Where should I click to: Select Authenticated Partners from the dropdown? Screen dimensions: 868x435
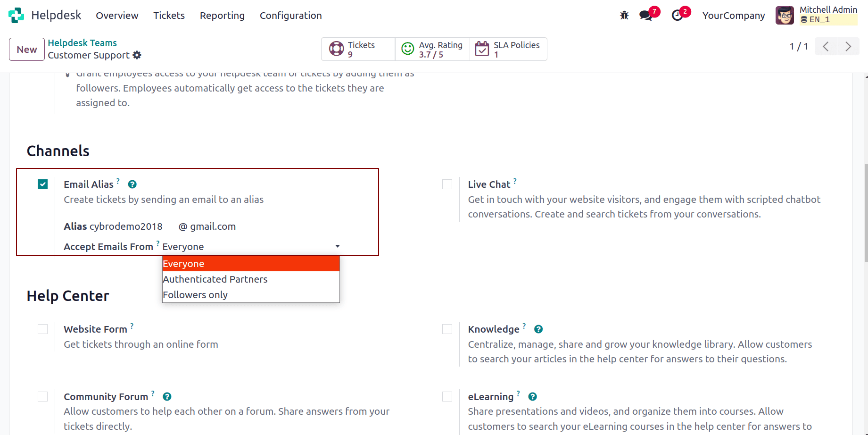215,279
